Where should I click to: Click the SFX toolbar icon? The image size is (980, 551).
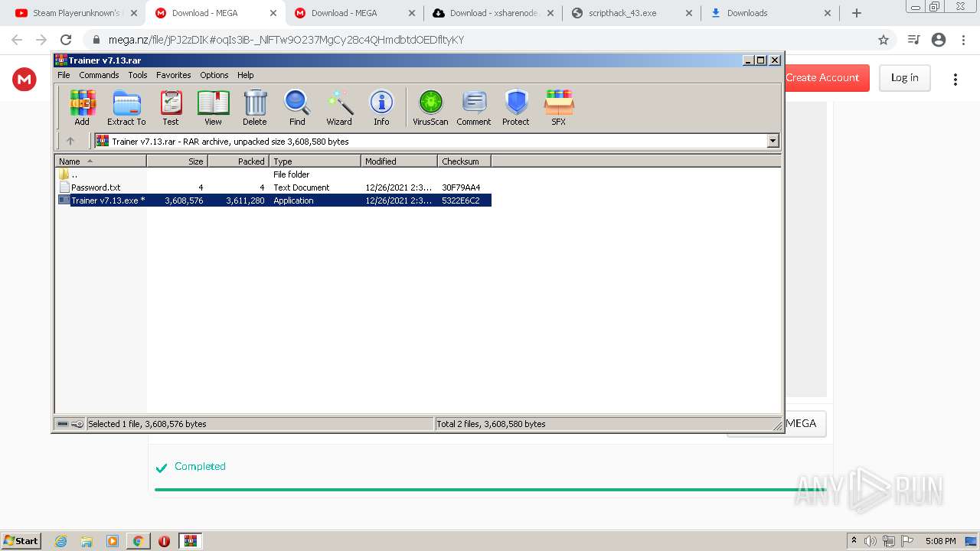tap(559, 107)
